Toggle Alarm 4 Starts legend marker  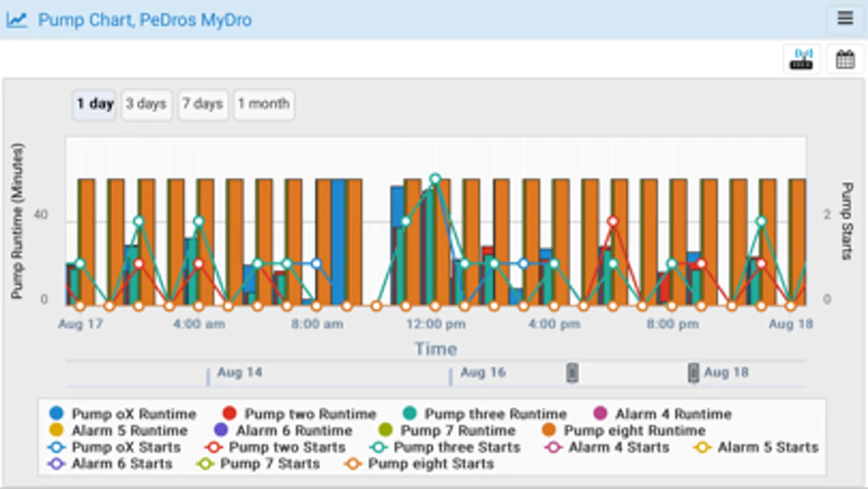606,447
